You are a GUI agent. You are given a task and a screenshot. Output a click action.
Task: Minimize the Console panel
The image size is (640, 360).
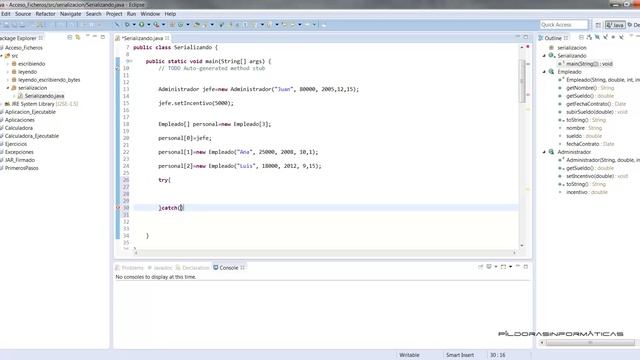tap(518, 266)
